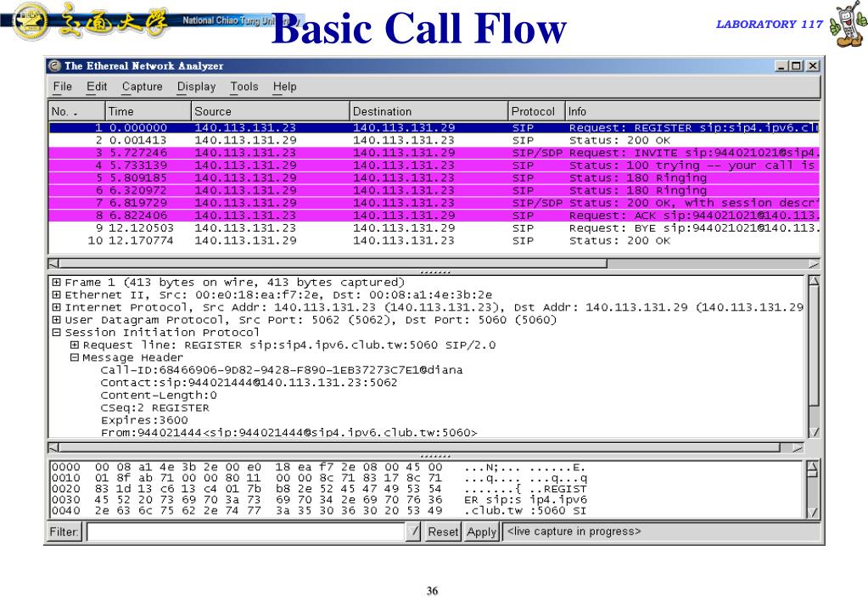Viewport: 868px width, 601px height.
Task: Collapse the Session Initiation Protocol node
Action: coord(57,333)
